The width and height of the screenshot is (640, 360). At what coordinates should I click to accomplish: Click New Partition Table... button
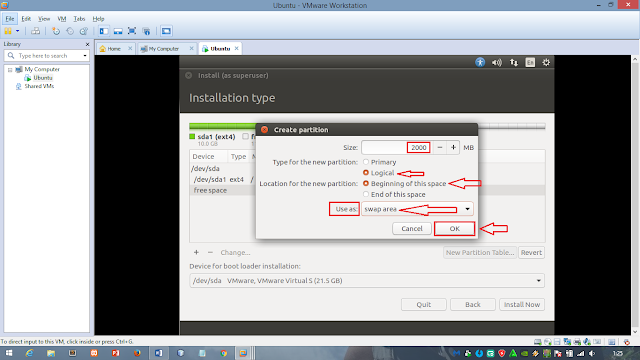click(480, 253)
